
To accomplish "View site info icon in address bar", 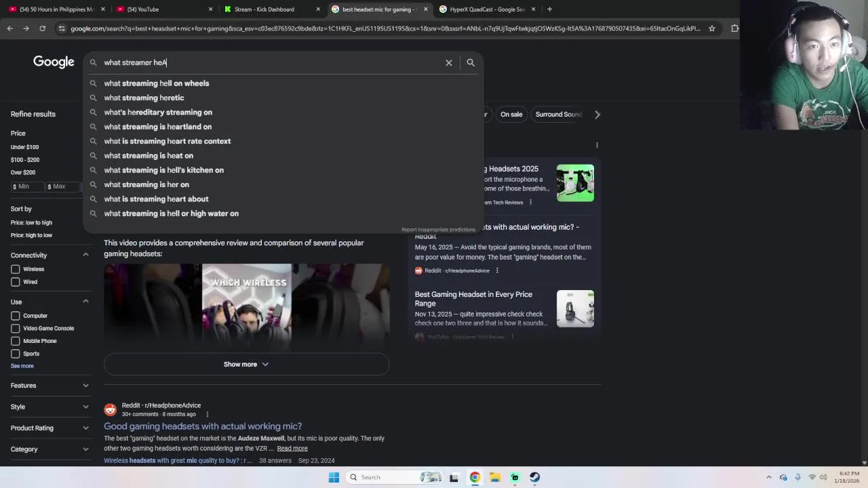I will 62,28.
